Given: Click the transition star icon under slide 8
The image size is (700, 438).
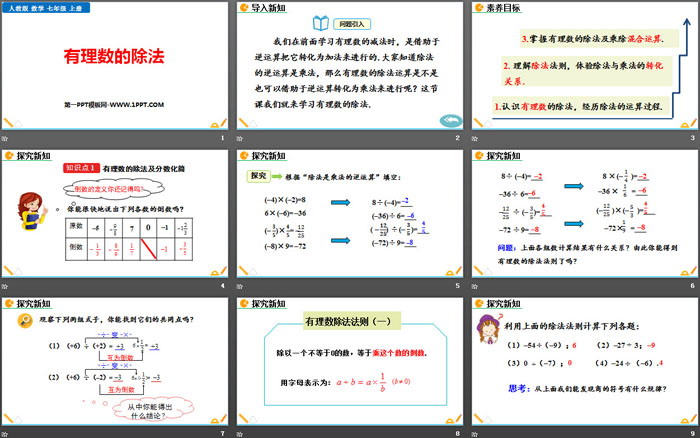Looking at the screenshot, I should pos(240,434).
